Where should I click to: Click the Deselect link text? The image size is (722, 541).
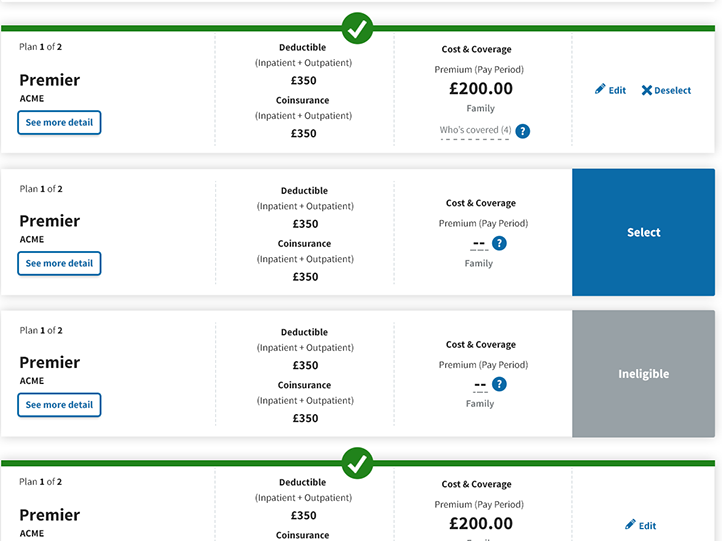point(672,90)
